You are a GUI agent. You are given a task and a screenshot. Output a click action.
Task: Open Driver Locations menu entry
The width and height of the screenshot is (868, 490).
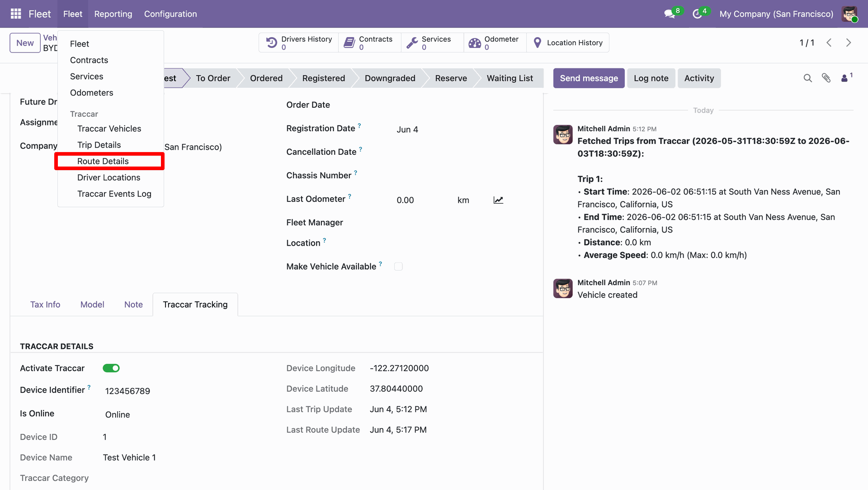[110, 177]
